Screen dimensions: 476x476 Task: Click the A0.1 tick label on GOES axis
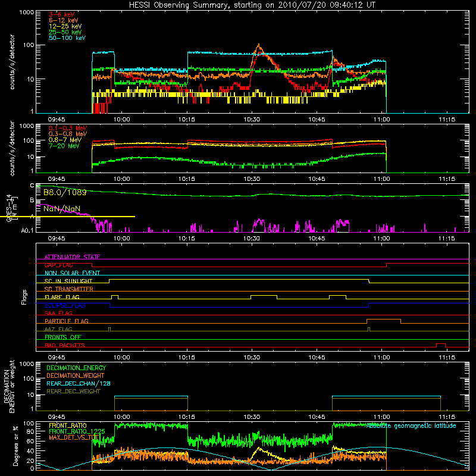[x=27, y=231]
